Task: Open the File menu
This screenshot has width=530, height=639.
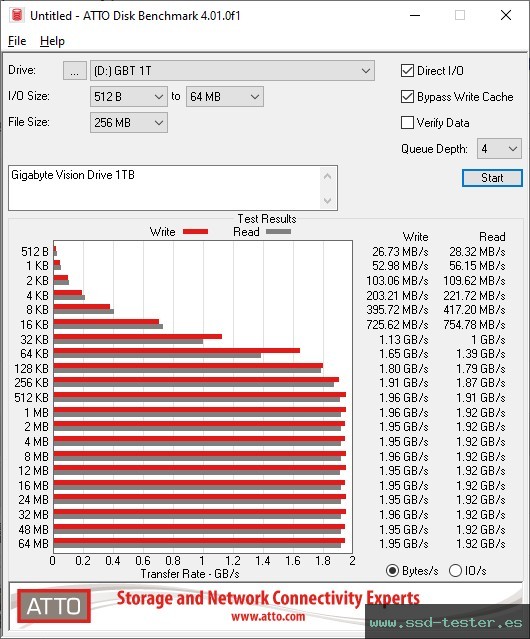Action: coord(17,41)
